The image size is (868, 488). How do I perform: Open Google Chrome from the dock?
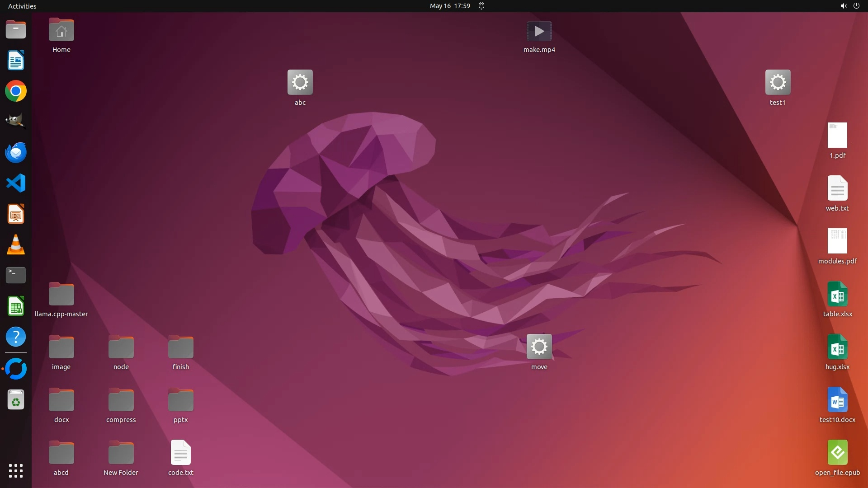click(16, 91)
